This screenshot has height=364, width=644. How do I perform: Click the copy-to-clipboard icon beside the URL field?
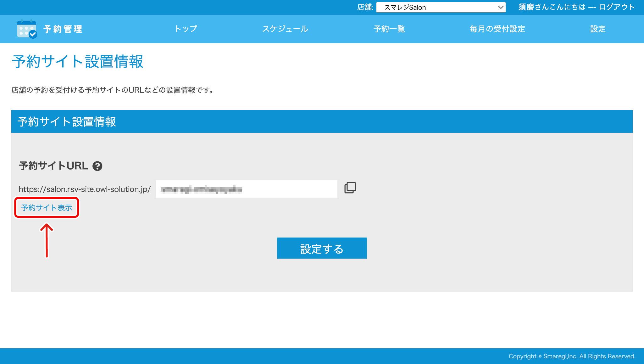pos(350,188)
